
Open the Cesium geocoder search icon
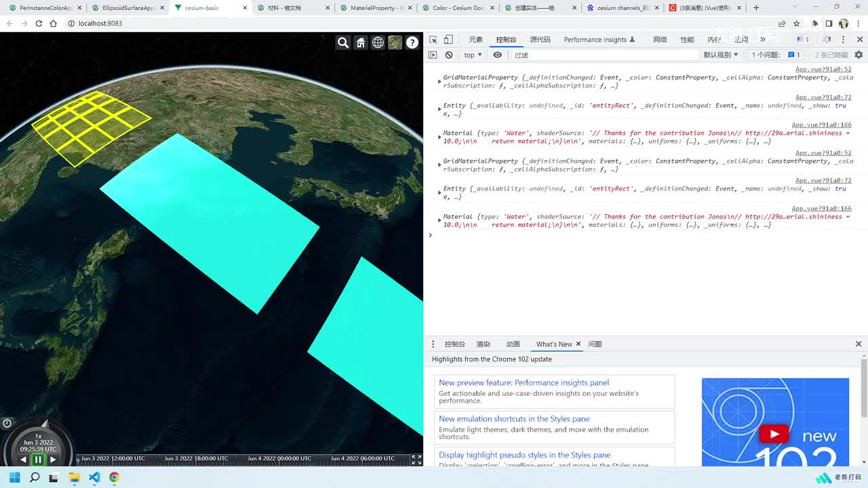point(343,43)
